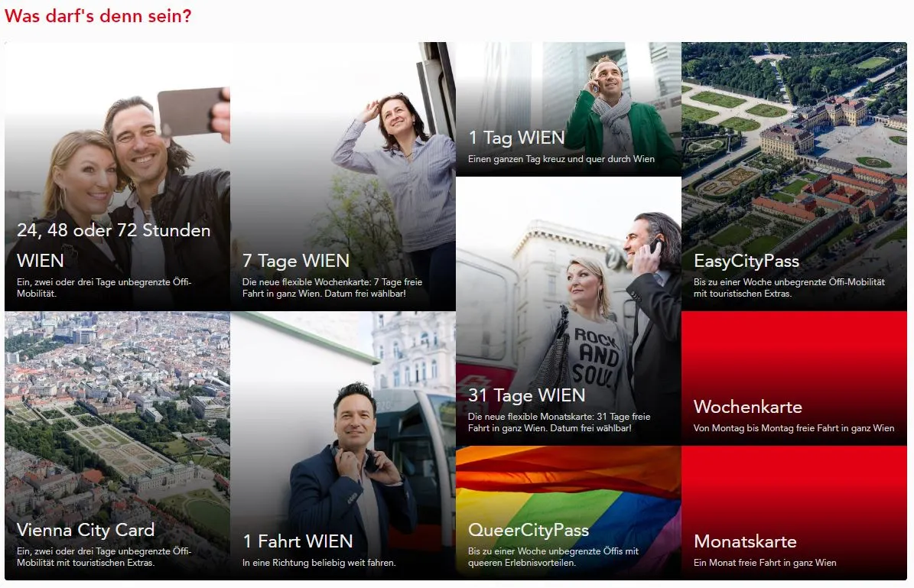Choose the Monatskarte red tile
This screenshot has height=588, width=914.
click(x=794, y=513)
